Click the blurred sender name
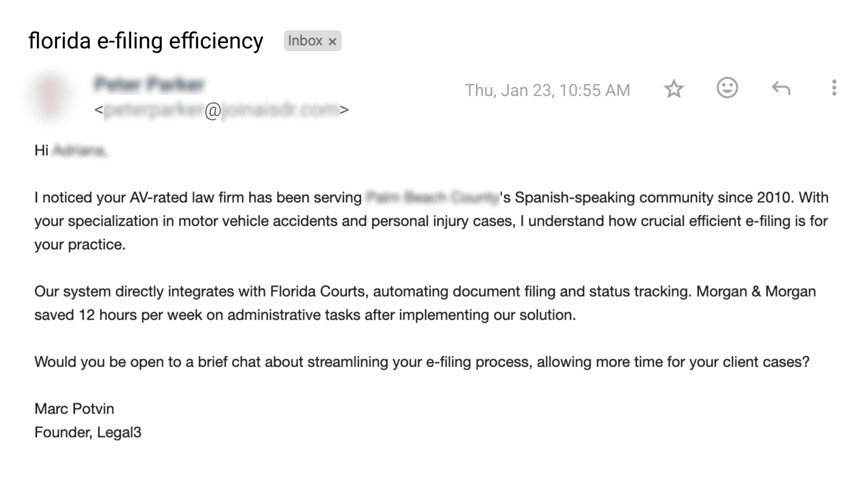Screen dimensions: 868x477 pyautogui.click(x=150, y=84)
